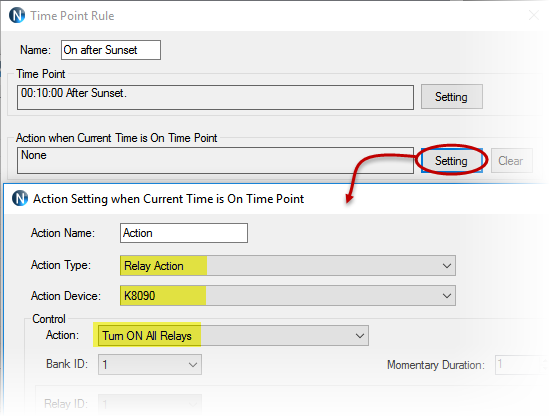Open the Bank ID dropdown
The image size is (550, 417).
(150, 365)
